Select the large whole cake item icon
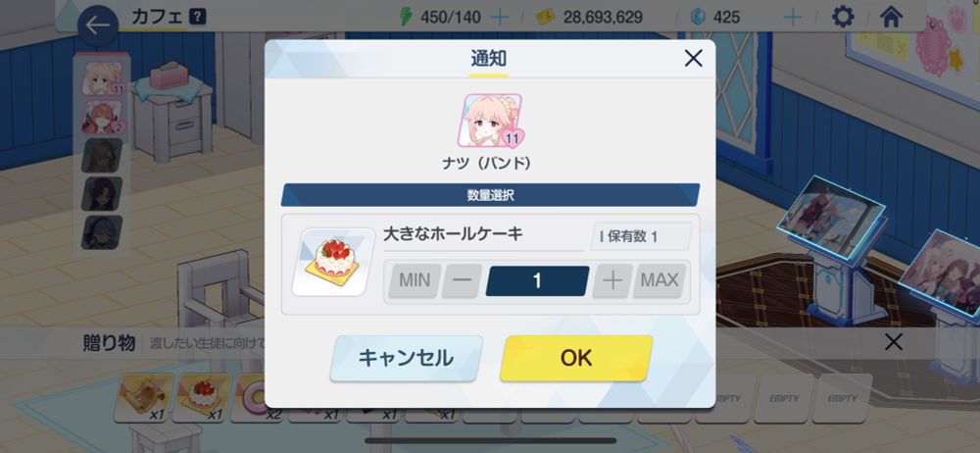Screen dimensions: 980x453 click(x=333, y=262)
